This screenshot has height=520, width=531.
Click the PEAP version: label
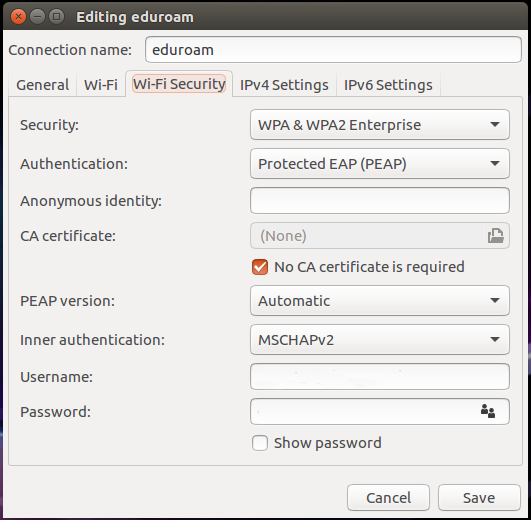(x=67, y=301)
